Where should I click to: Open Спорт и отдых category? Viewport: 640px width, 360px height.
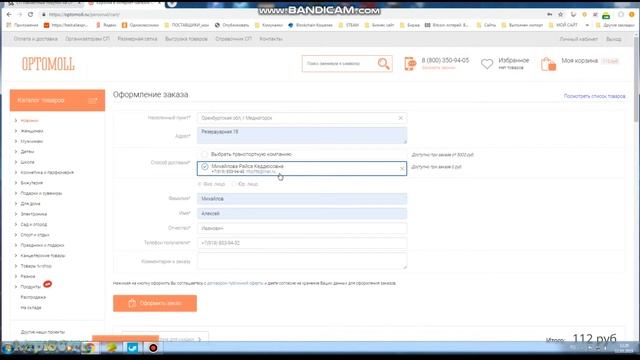35,235
